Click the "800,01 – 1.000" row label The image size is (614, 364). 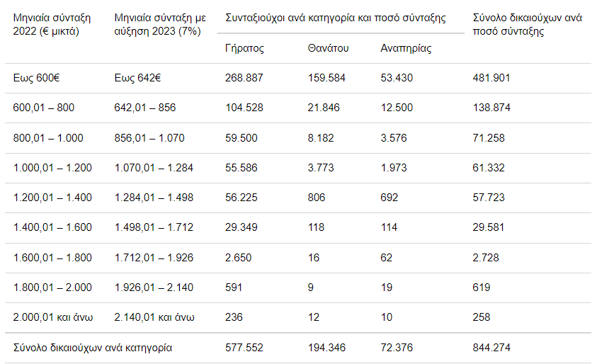[48, 138]
